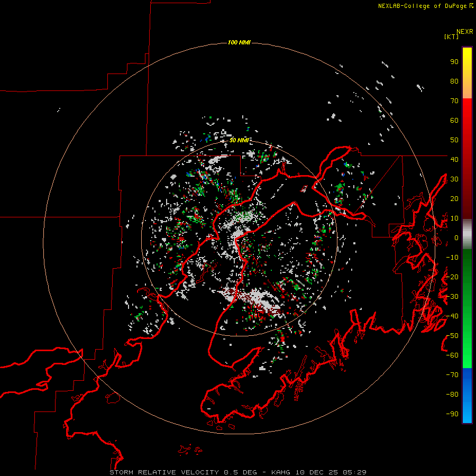Click the 40 knot label on scale

click(454, 159)
